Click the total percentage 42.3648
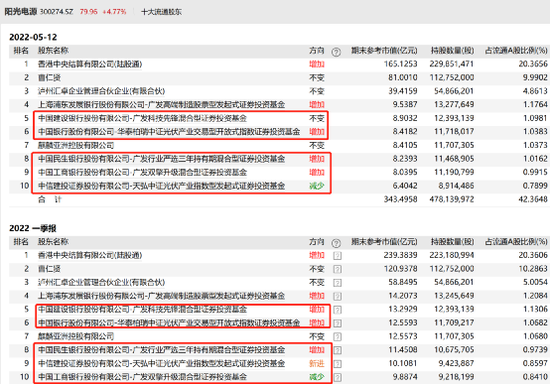Screen dimensions: 550x384 click(533, 200)
